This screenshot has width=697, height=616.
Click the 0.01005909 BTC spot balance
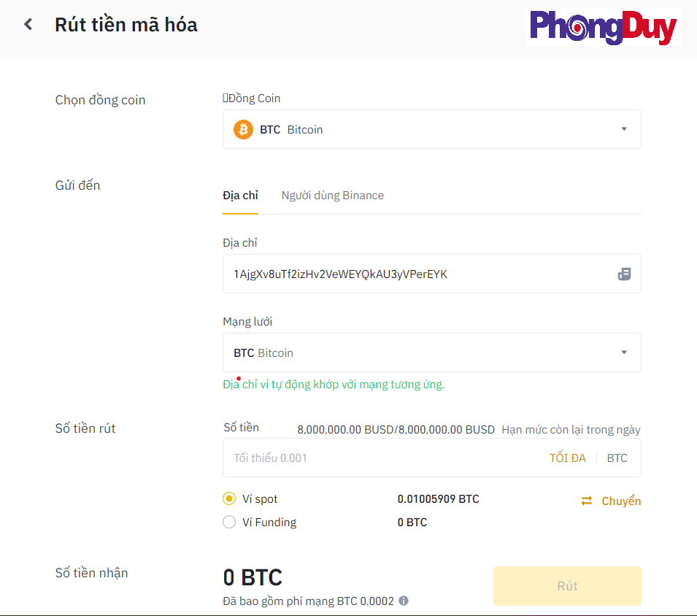click(x=438, y=499)
